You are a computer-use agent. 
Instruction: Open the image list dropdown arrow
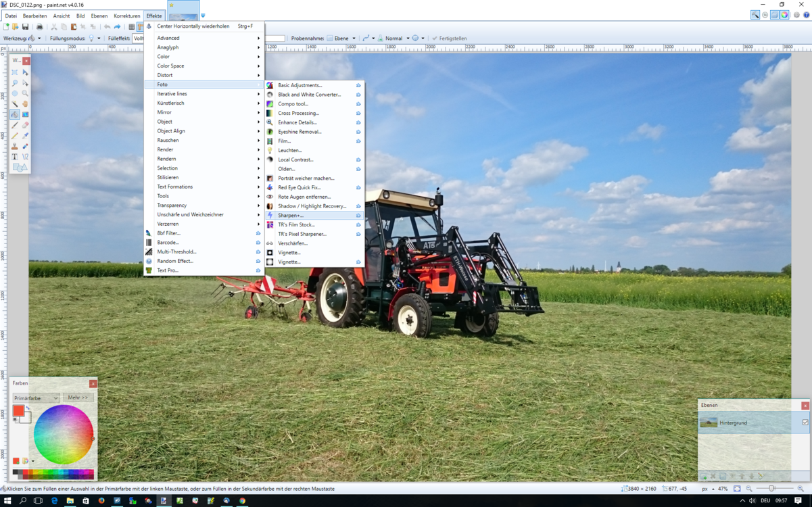pyautogui.click(x=203, y=16)
